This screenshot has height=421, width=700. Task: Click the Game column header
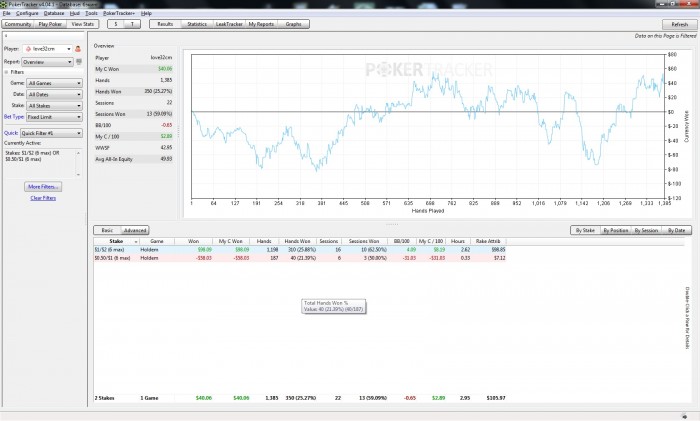point(157,241)
